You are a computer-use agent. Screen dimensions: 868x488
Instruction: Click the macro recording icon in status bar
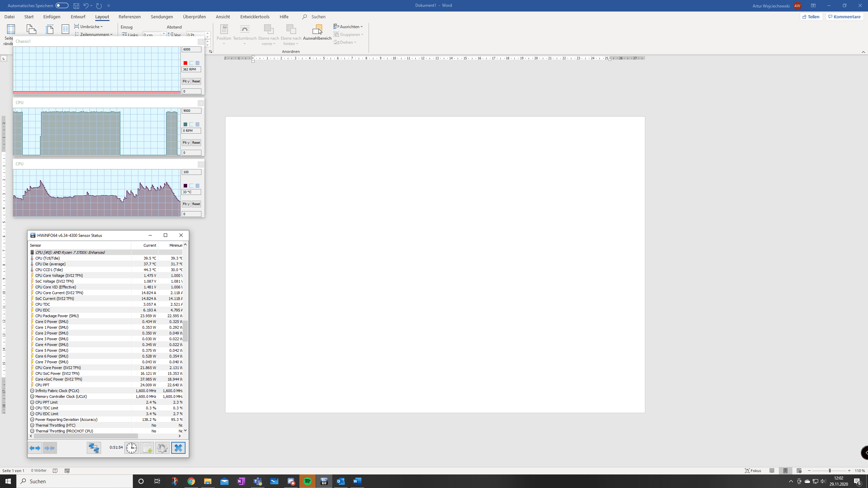tap(67, 471)
